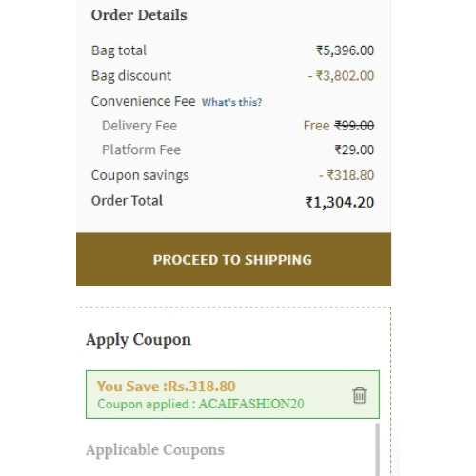Click the You Save Rs.318.80 message
Viewport: 476px width, 476px height.
167,387
